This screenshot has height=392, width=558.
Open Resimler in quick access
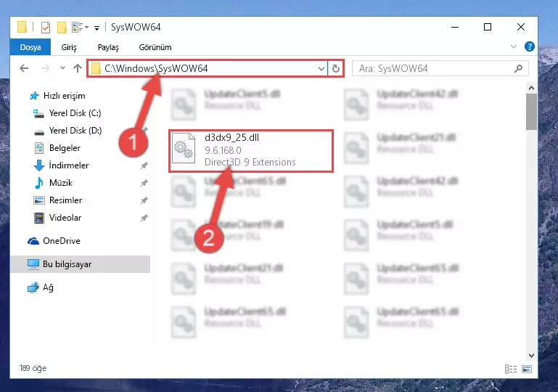[65, 200]
